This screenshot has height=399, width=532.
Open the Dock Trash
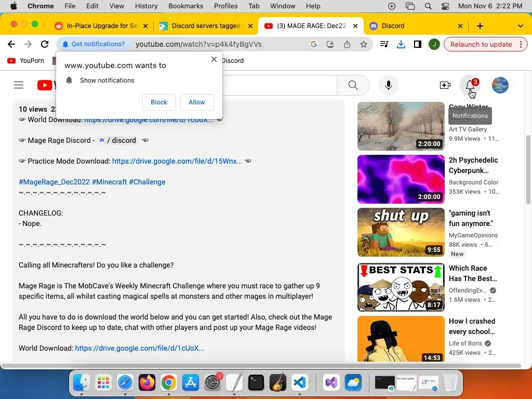tap(450, 383)
